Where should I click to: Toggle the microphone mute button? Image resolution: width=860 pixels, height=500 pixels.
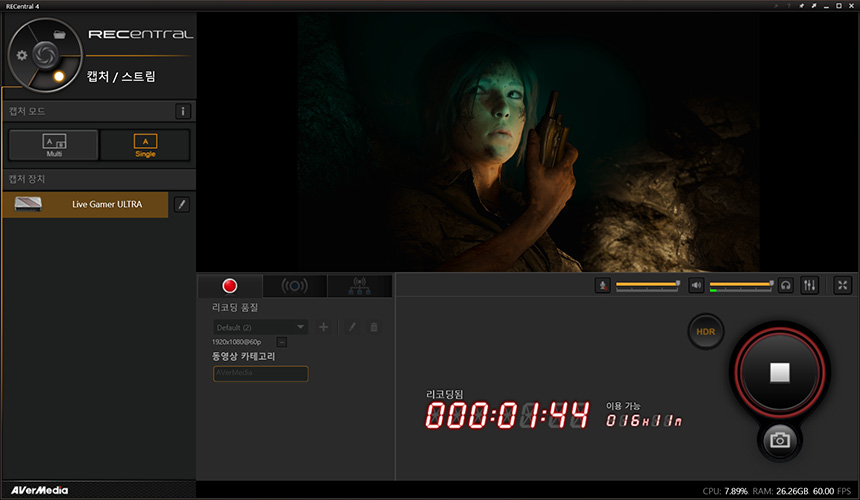pyautogui.click(x=602, y=286)
